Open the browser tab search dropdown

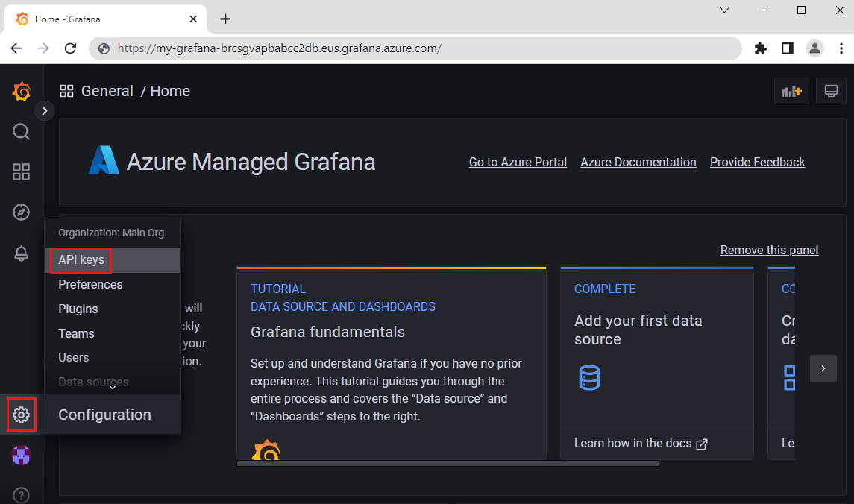pyautogui.click(x=724, y=11)
